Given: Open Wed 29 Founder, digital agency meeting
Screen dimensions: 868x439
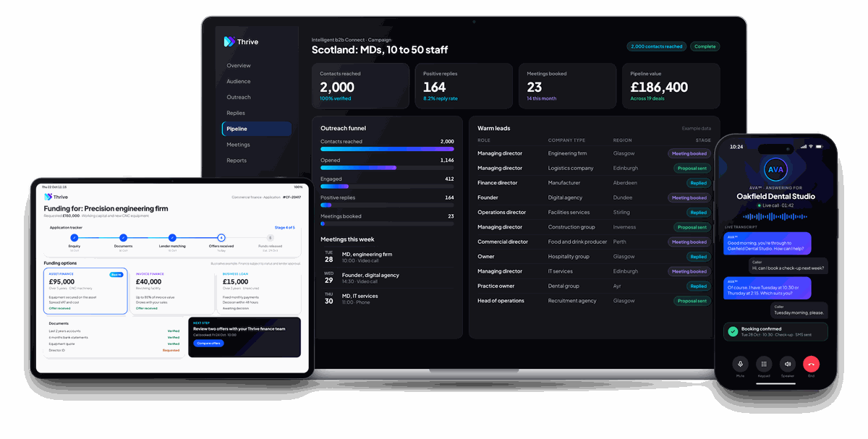Looking at the screenshot, I should (387, 278).
